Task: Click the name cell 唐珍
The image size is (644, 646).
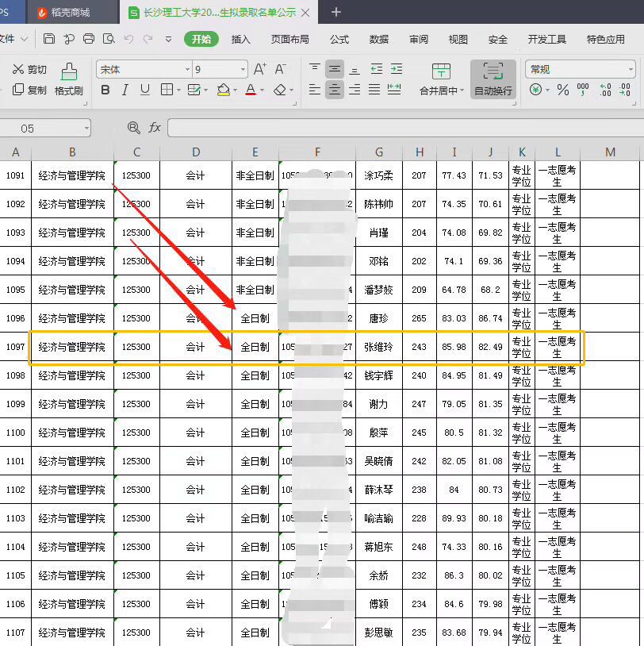Action: 379,318
